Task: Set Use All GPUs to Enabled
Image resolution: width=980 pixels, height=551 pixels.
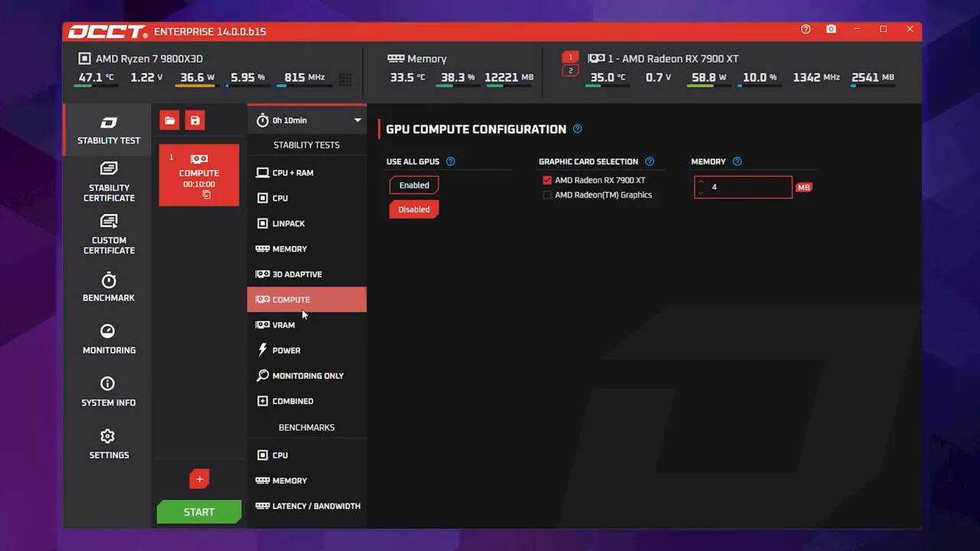Action: 414,185
